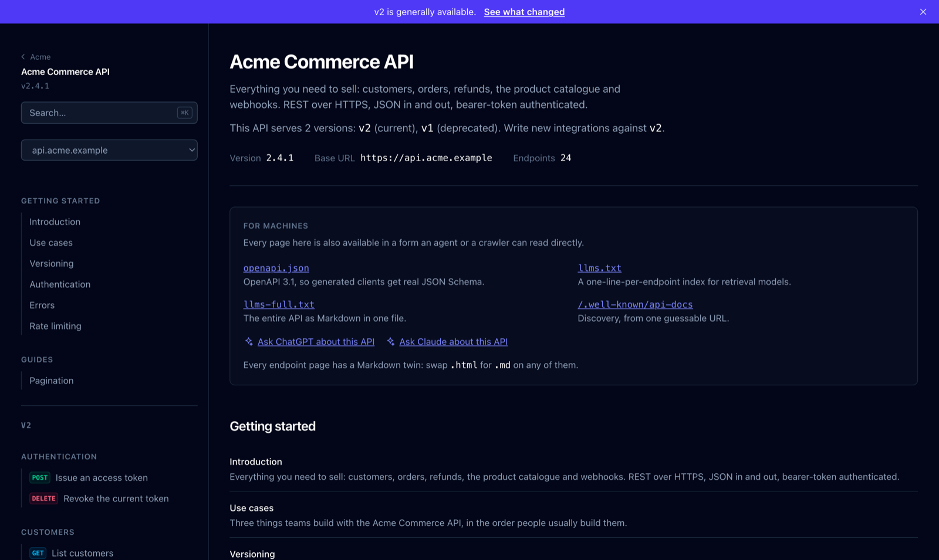Go back to Acme via chevron link
Screen dimensions: 939x560
coord(36,57)
